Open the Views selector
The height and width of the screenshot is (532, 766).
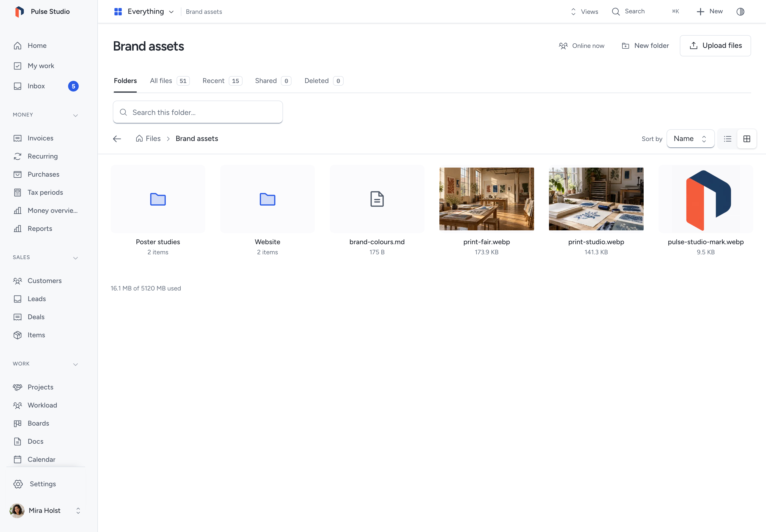click(584, 12)
